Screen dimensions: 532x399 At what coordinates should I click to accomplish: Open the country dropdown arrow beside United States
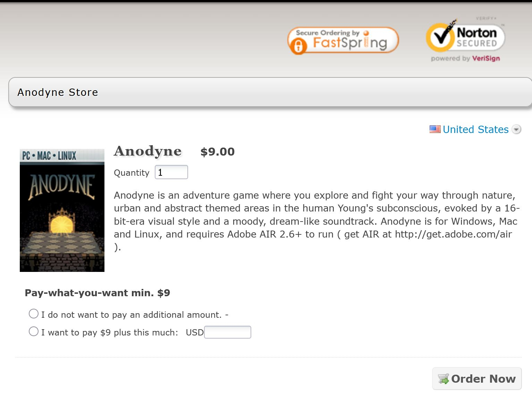click(516, 130)
